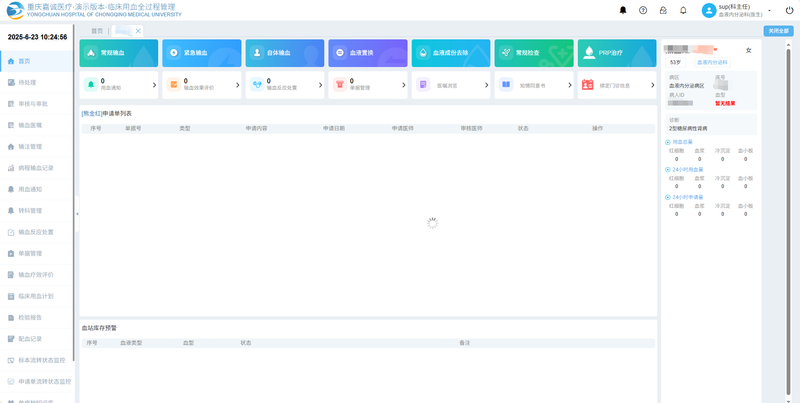Open the 血液置换 blood exchange card
The image size is (800, 403).
(368, 53)
